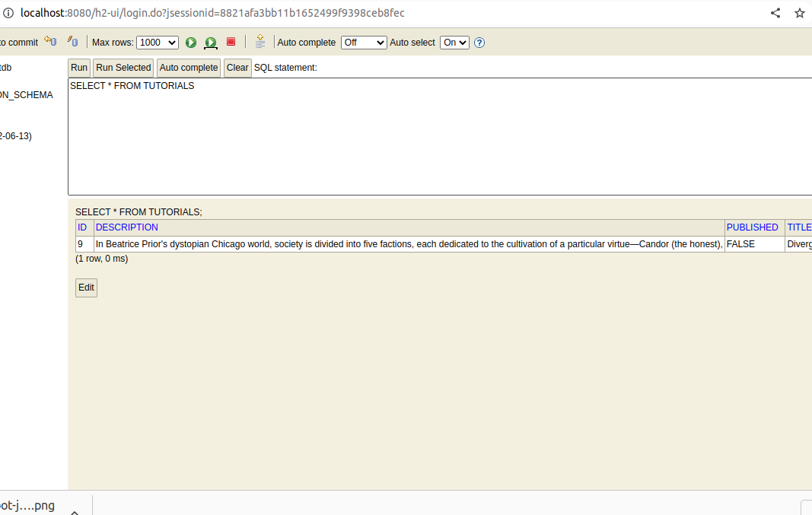This screenshot has width=812, height=515.
Task: Select the ID cell with value 9
Action: point(84,243)
